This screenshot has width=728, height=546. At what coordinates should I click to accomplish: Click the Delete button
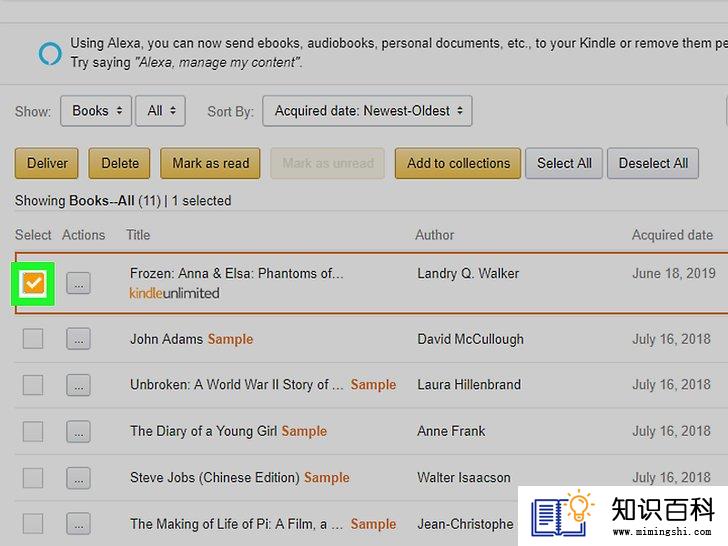tap(119, 163)
